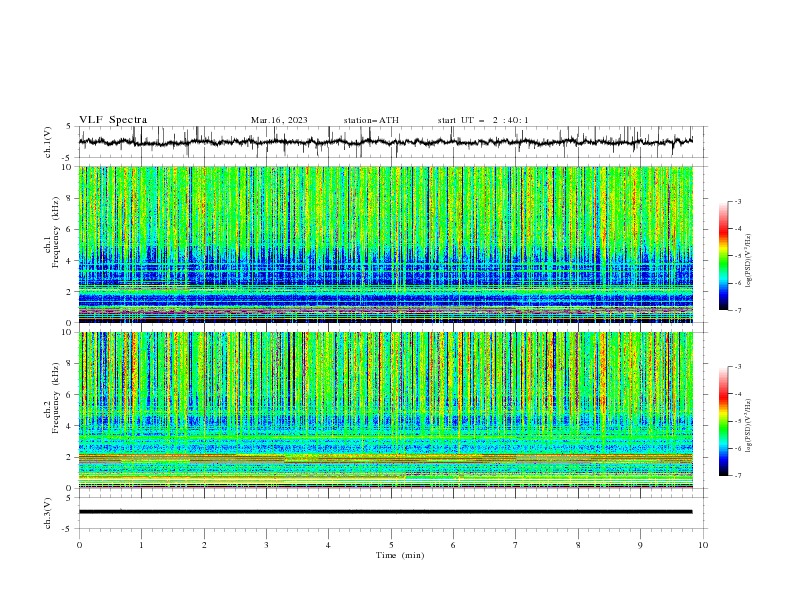The height and width of the screenshot is (612, 792).
Task: Click the "Time (min)" axis title
Action: coord(400,555)
